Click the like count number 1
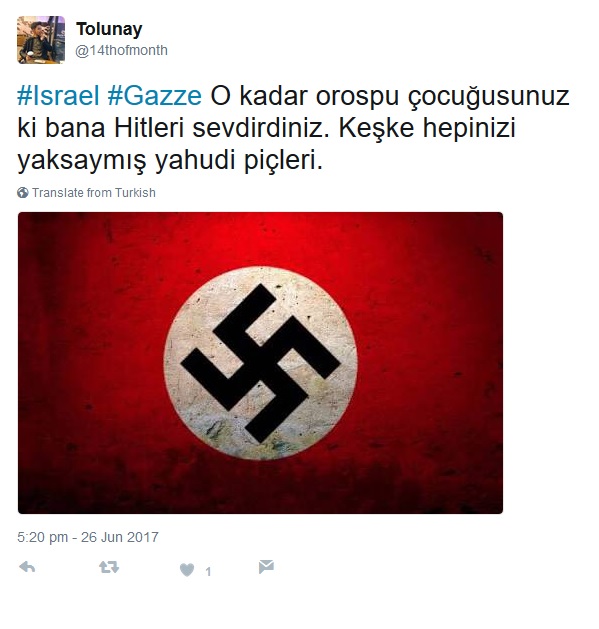The image size is (599, 629). tap(208, 572)
